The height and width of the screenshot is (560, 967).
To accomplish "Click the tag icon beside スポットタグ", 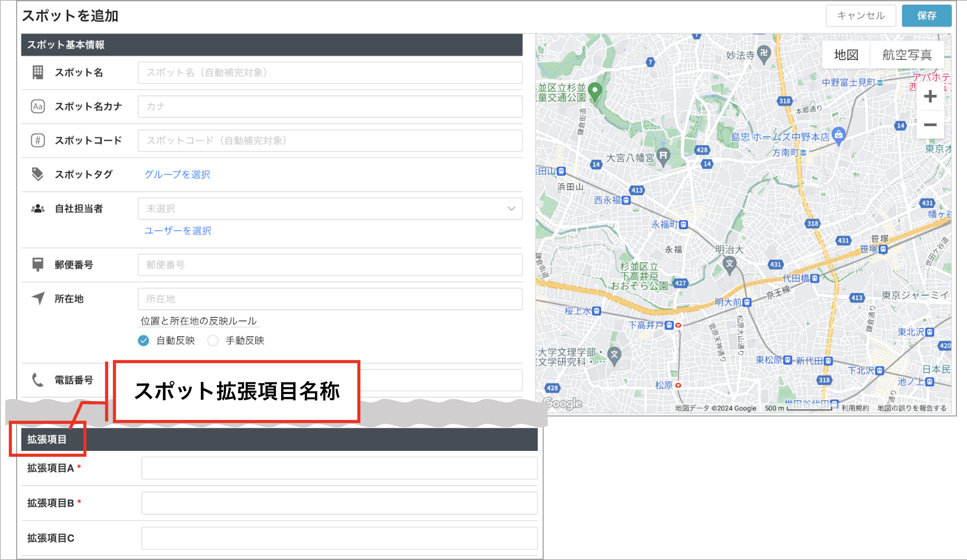I will [38, 174].
